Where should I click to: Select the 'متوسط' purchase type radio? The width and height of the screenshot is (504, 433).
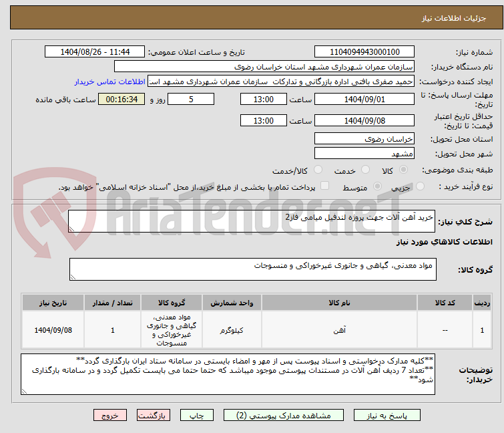click(377, 186)
